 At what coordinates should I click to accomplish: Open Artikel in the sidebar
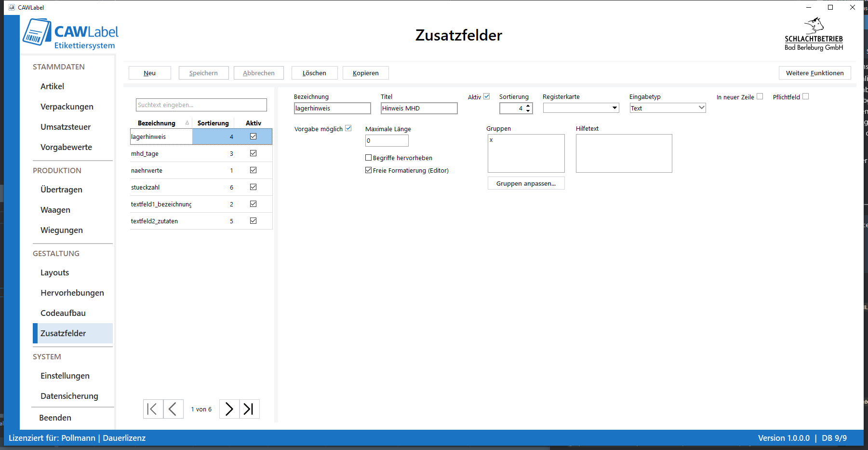(x=52, y=86)
